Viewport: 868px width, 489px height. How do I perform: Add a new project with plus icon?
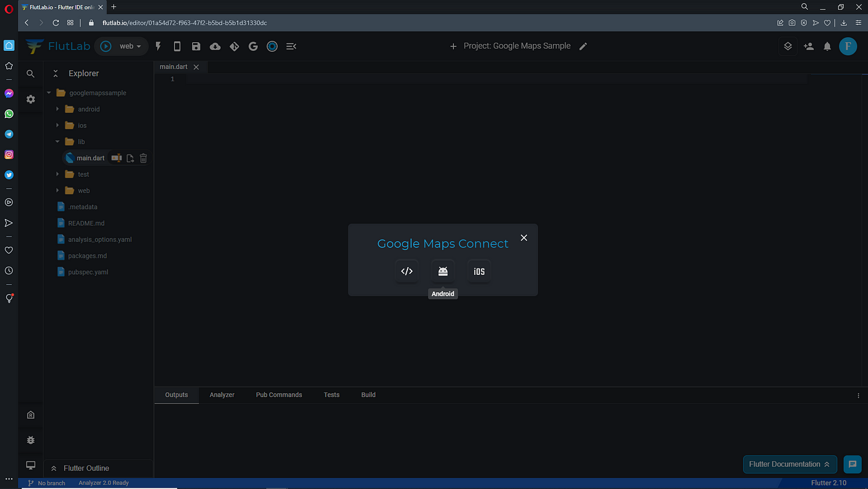[x=453, y=46]
